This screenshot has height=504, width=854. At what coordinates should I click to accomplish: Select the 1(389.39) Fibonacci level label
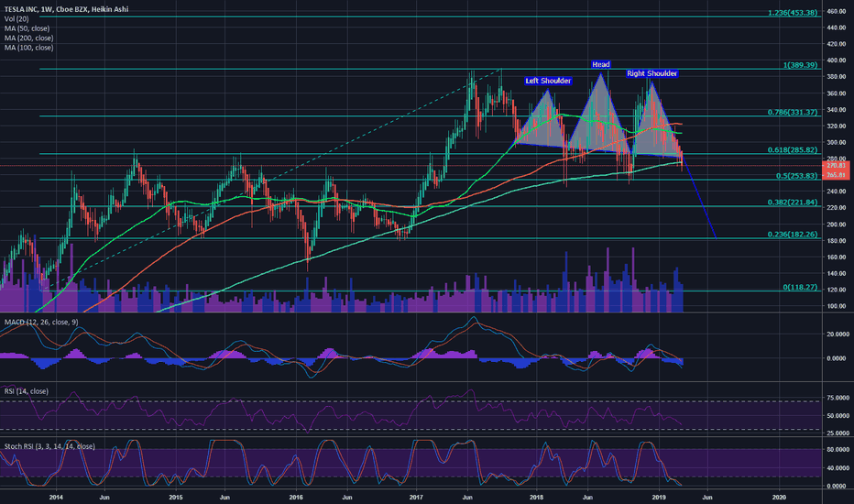click(x=800, y=65)
